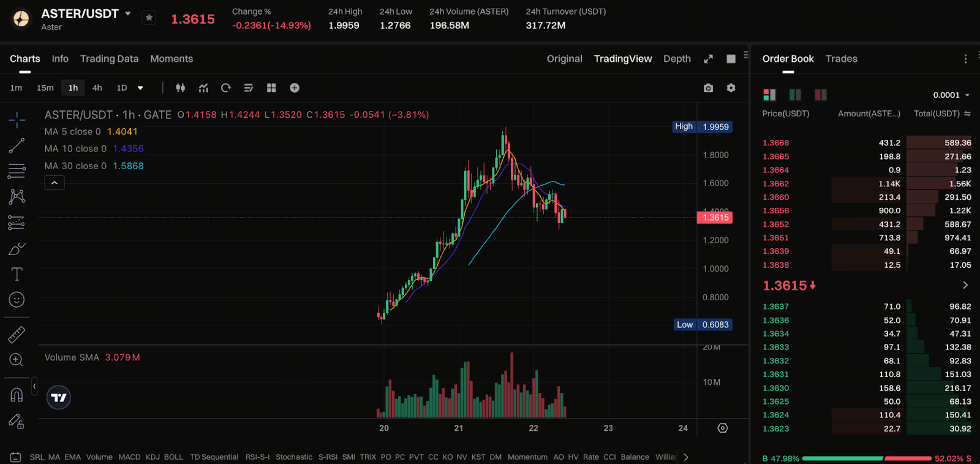Open the emoji/icons tool
This screenshot has height=464, width=980.
(17, 299)
